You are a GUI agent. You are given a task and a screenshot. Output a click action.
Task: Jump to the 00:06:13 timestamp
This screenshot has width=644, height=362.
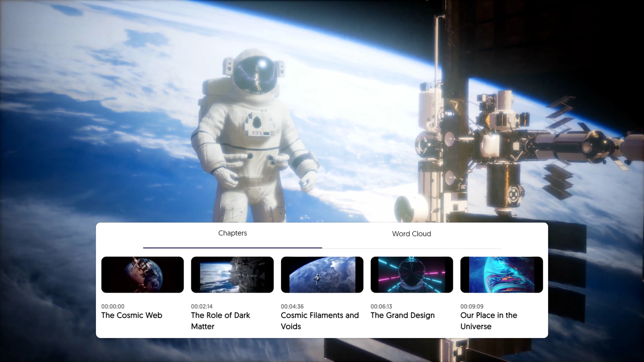(381, 306)
